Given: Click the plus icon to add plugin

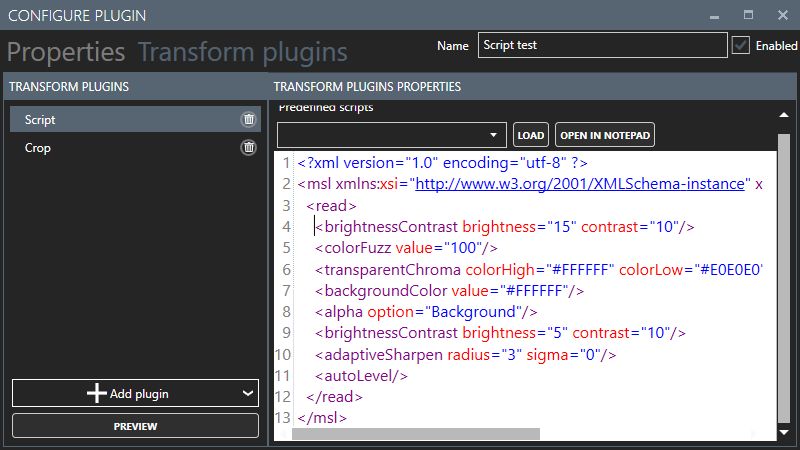Looking at the screenshot, I should pos(96,393).
